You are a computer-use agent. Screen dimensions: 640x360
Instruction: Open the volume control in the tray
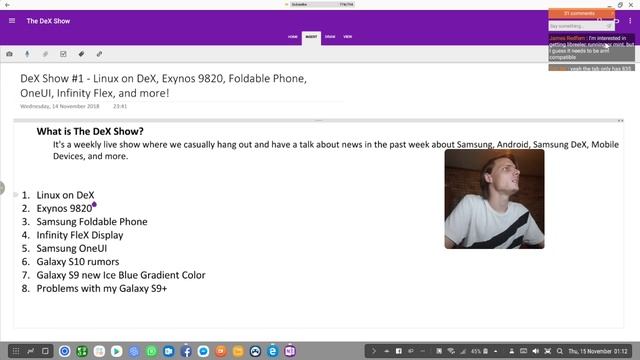[536, 351]
